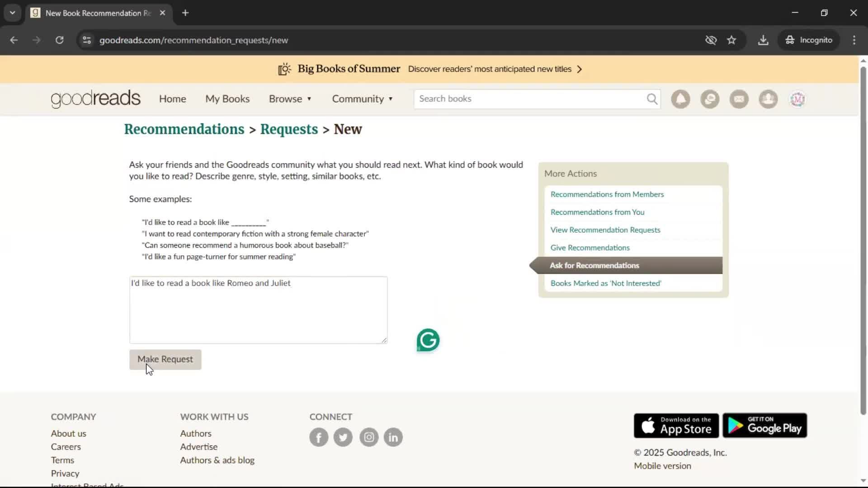Viewport: 868px width, 488px height.
Task: Open Goodreads Twitter page icon
Action: click(x=343, y=437)
